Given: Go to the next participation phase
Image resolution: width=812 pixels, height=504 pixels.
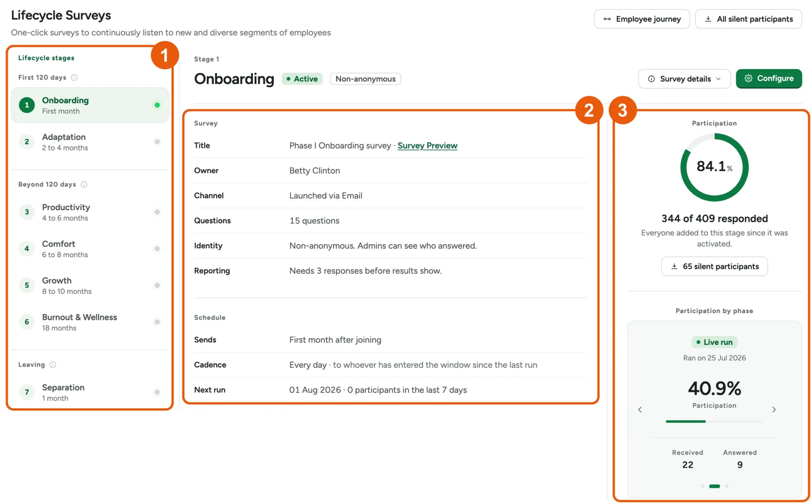Looking at the screenshot, I should click(x=774, y=410).
